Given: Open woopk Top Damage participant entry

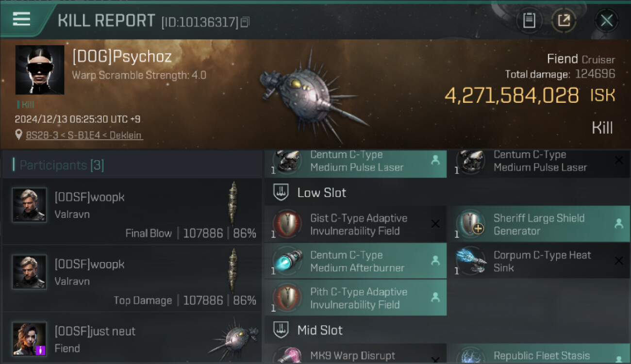Looking at the screenshot, I should pyautogui.click(x=132, y=278).
